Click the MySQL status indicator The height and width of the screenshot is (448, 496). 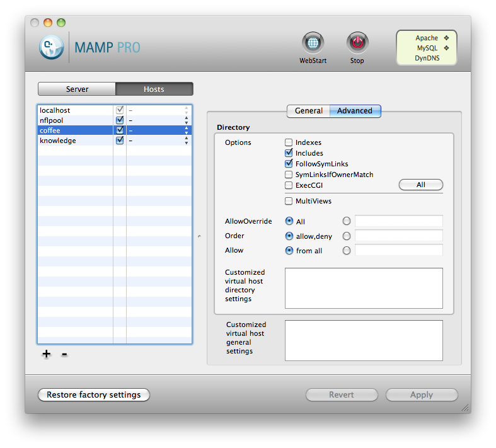446,48
